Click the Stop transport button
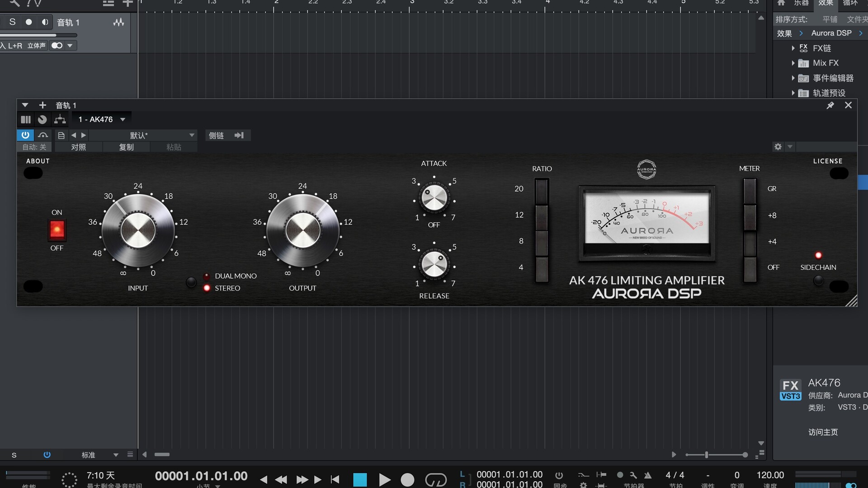Screen dimensions: 868x488 pos(360,480)
